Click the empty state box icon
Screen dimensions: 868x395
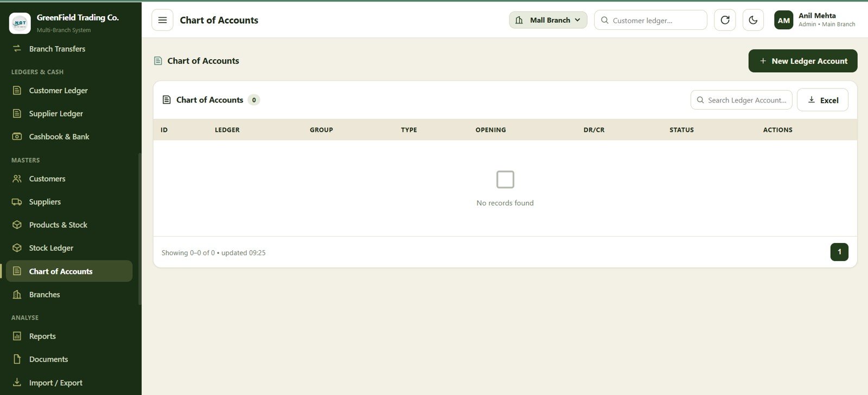coord(505,180)
